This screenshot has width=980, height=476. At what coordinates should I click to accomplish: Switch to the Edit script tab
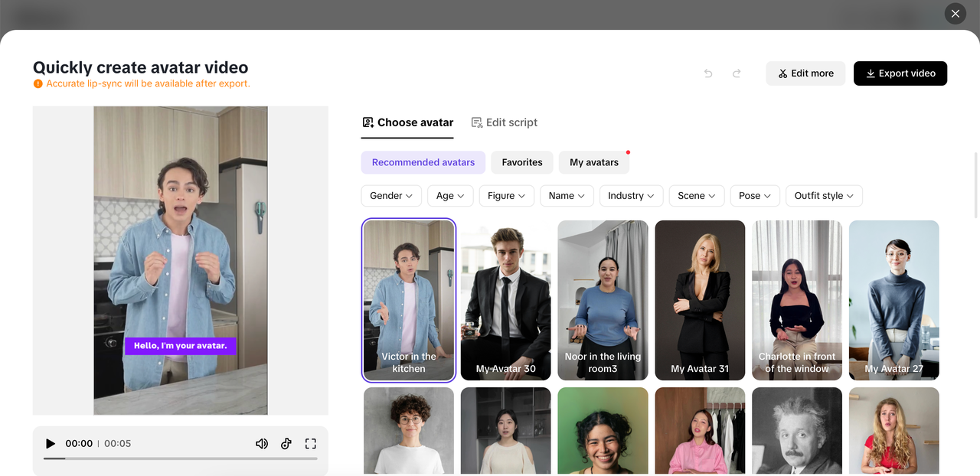click(505, 122)
